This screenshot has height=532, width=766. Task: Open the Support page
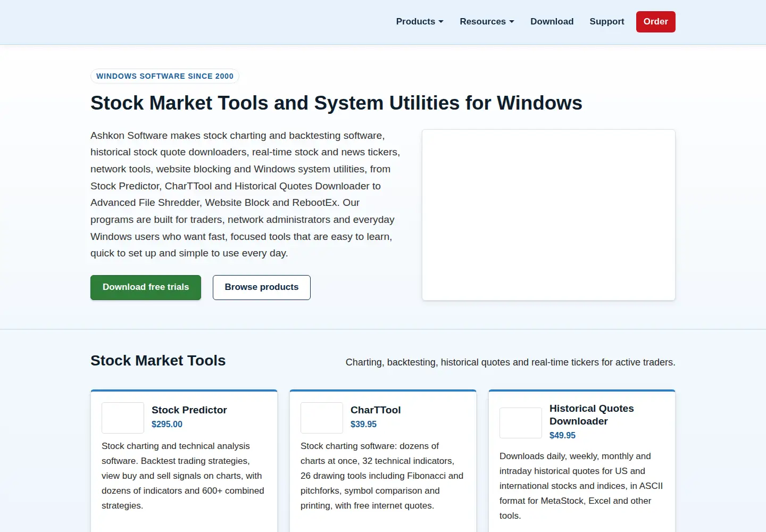click(606, 21)
